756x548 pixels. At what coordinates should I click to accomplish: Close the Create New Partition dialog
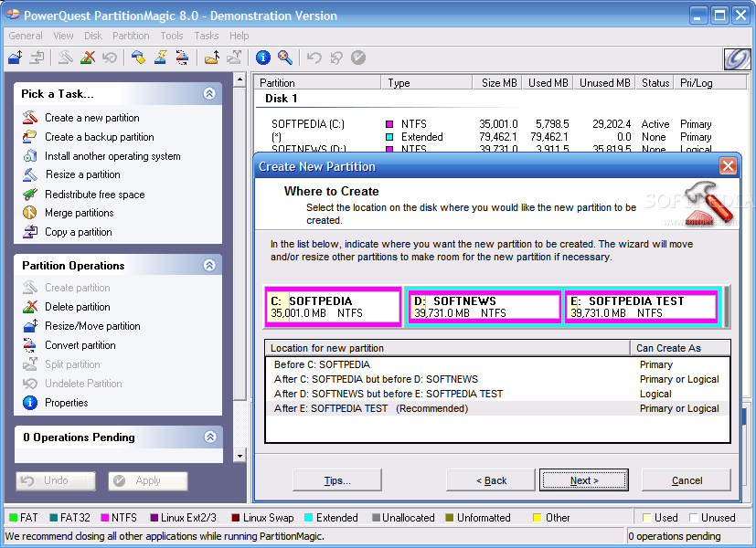tap(728, 166)
